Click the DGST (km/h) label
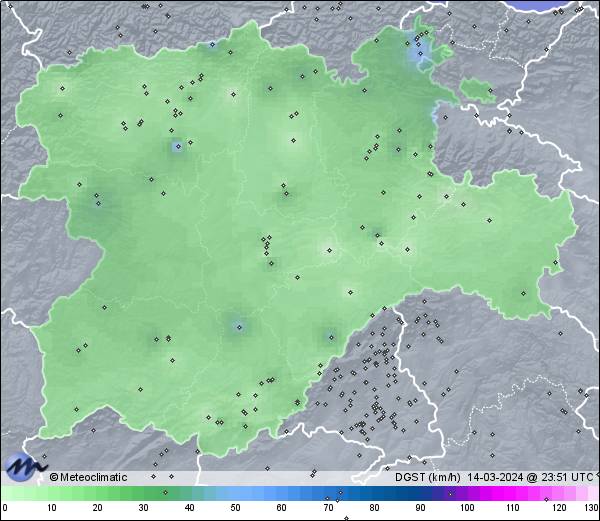 coord(427,477)
